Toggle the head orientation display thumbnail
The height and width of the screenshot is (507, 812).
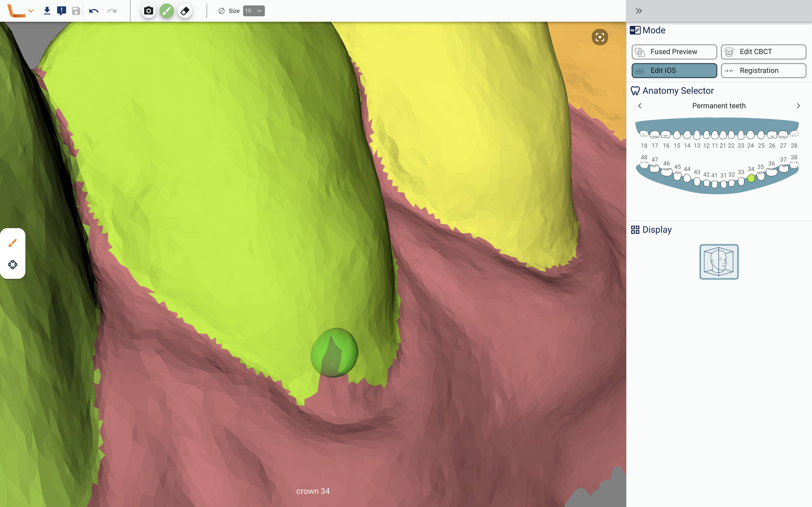click(x=719, y=262)
